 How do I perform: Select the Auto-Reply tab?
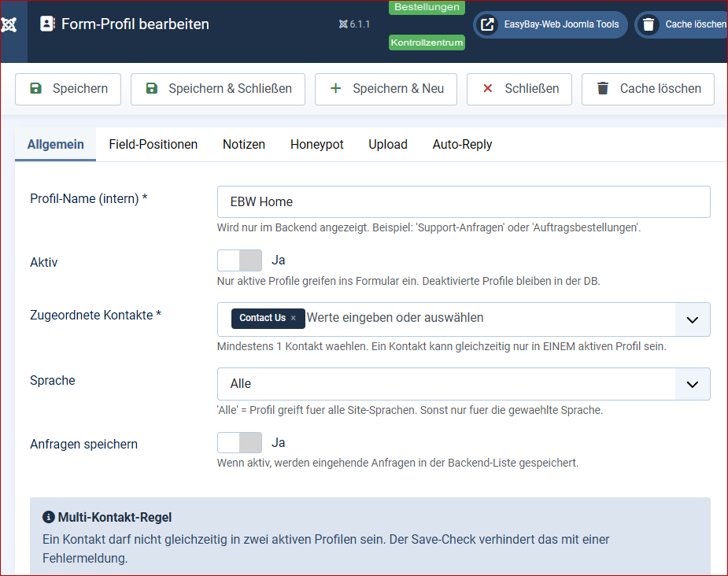[x=462, y=144]
